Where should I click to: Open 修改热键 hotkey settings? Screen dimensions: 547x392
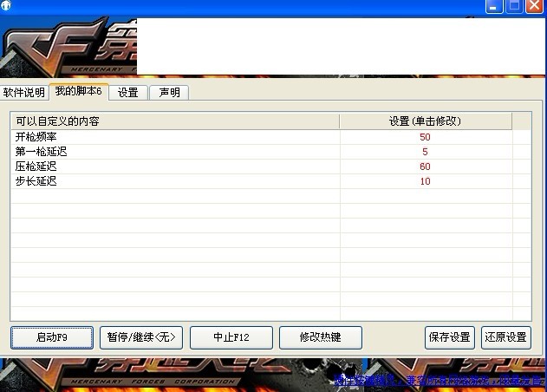click(321, 337)
